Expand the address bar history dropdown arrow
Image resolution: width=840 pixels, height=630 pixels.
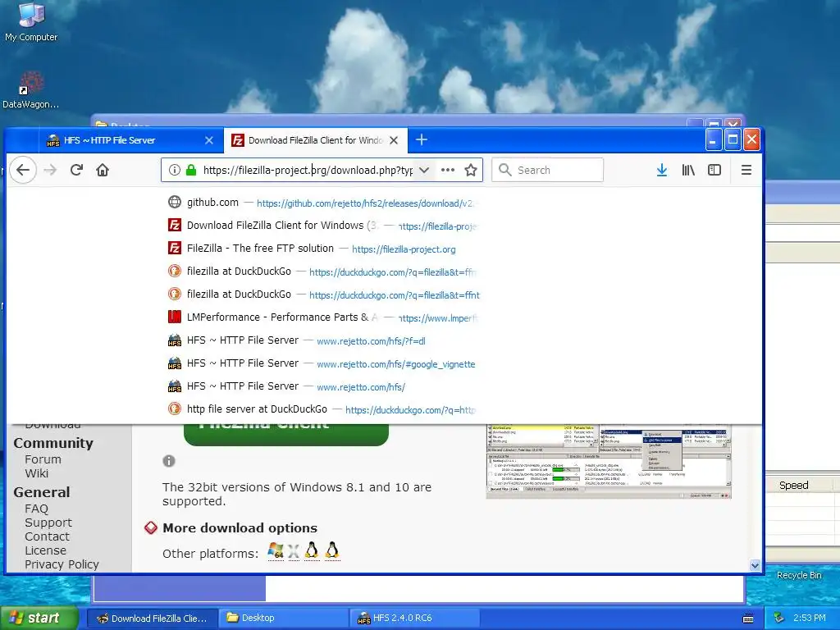(x=424, y=170)
